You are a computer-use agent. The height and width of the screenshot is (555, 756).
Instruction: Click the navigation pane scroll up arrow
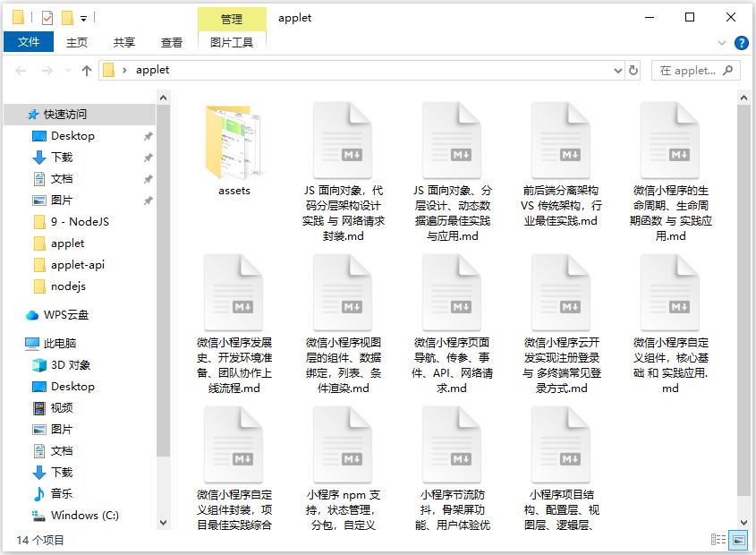pyautogui.click(x=164, y=98)
